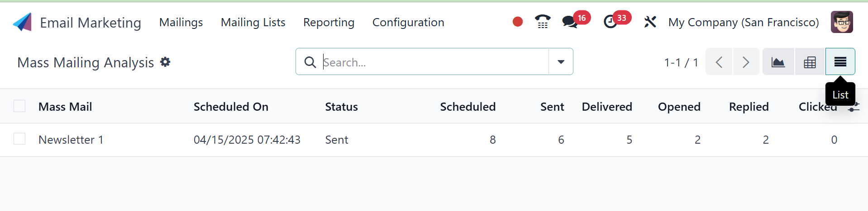The width and height of the screenshot is (868, 211).
Task: Focus the Search input field
Action: click(434, 62)
